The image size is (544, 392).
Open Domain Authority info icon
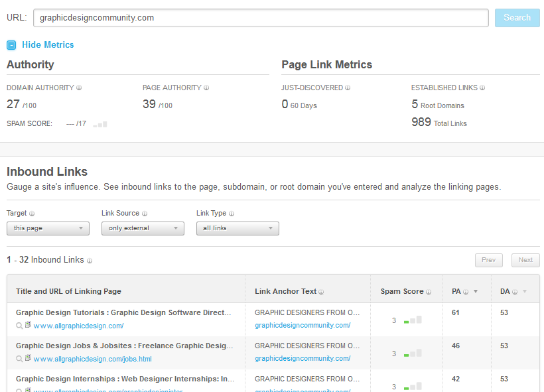[x=79, y=88]
